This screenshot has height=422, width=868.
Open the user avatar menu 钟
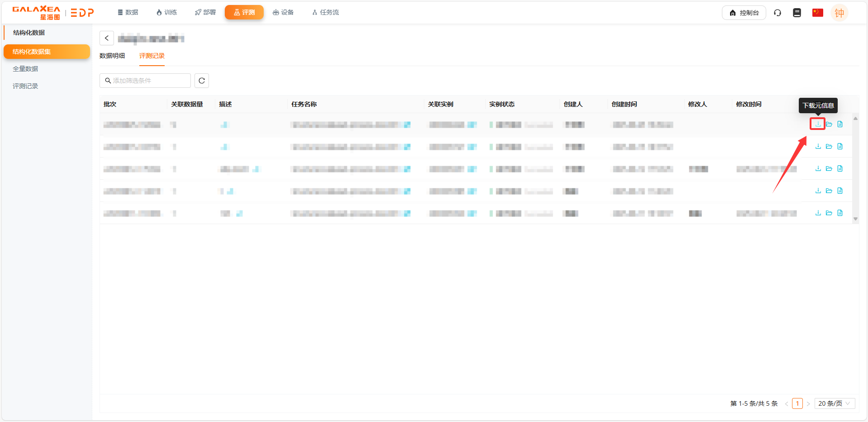(839, 13)
